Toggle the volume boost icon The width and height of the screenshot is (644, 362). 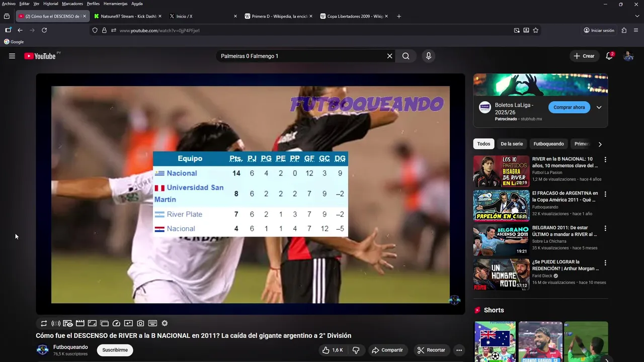(x=56, y=323)
